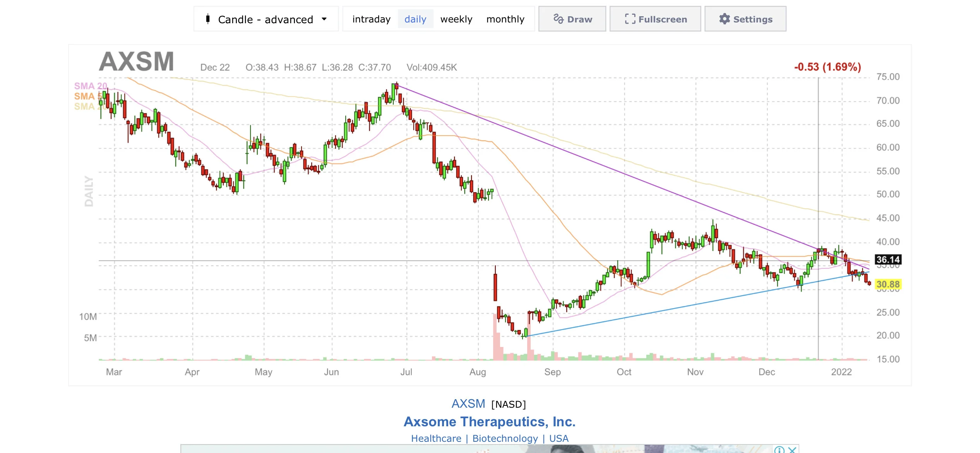Click the volume value Vol:409.45K

432,67
